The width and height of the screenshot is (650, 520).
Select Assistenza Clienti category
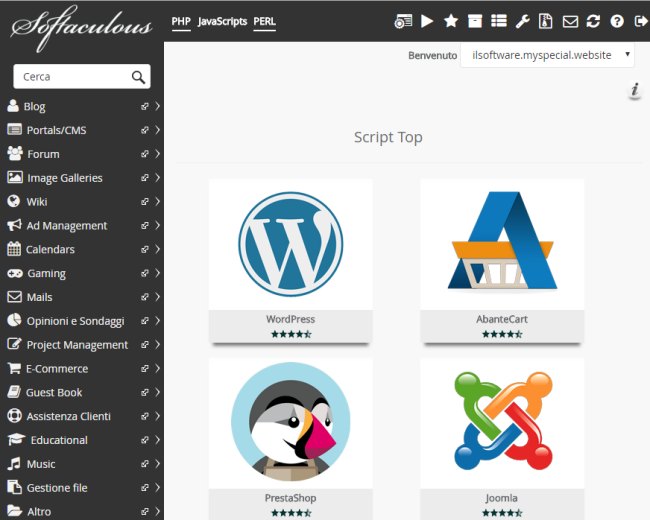(69, 416)
